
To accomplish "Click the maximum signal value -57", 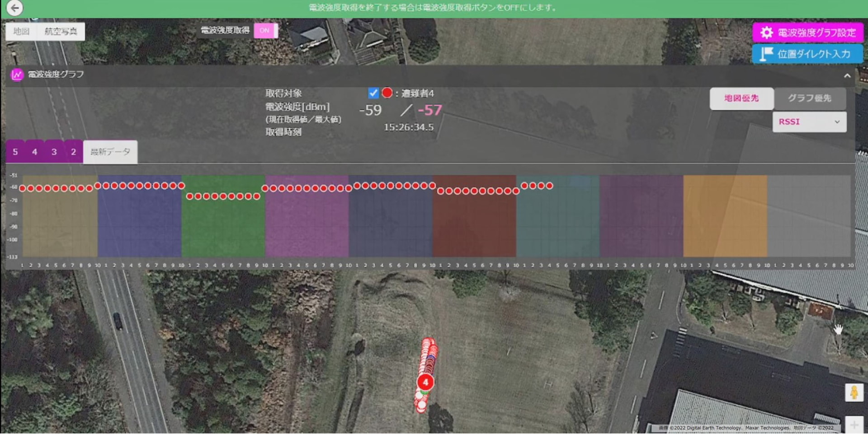I will point(429,110).
